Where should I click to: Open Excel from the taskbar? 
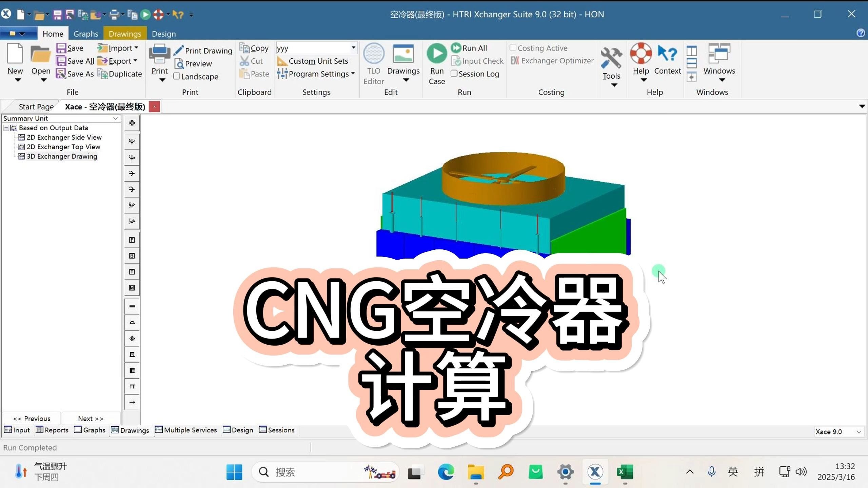pyautogui.click(x=625, y=472)
